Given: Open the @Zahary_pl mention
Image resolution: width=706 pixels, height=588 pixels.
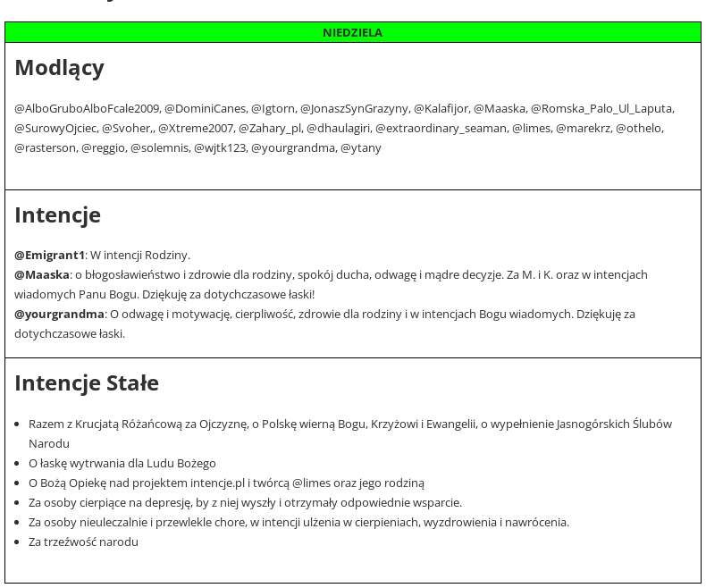Looking at the screenshot, I should pyautogui.click(x=270, y=129).
